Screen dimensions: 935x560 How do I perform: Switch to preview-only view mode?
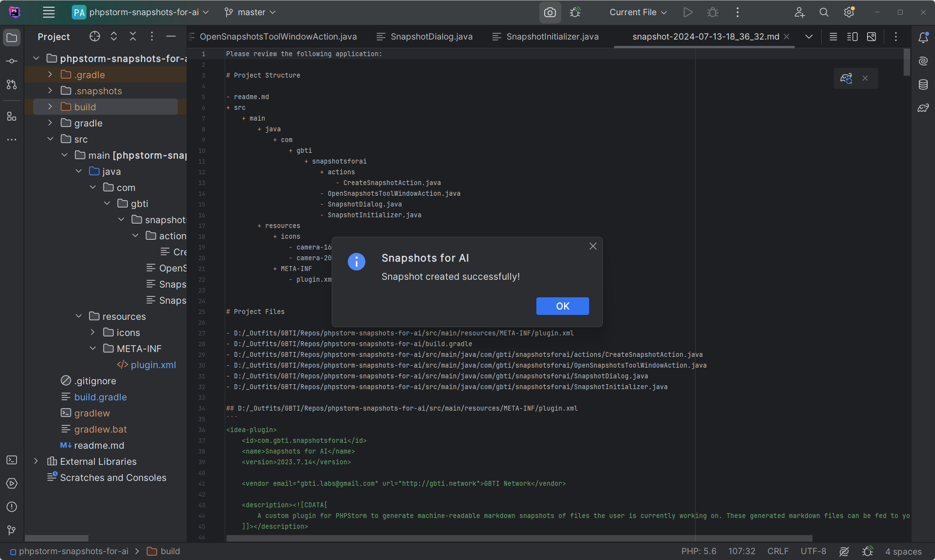coord(871,37)
